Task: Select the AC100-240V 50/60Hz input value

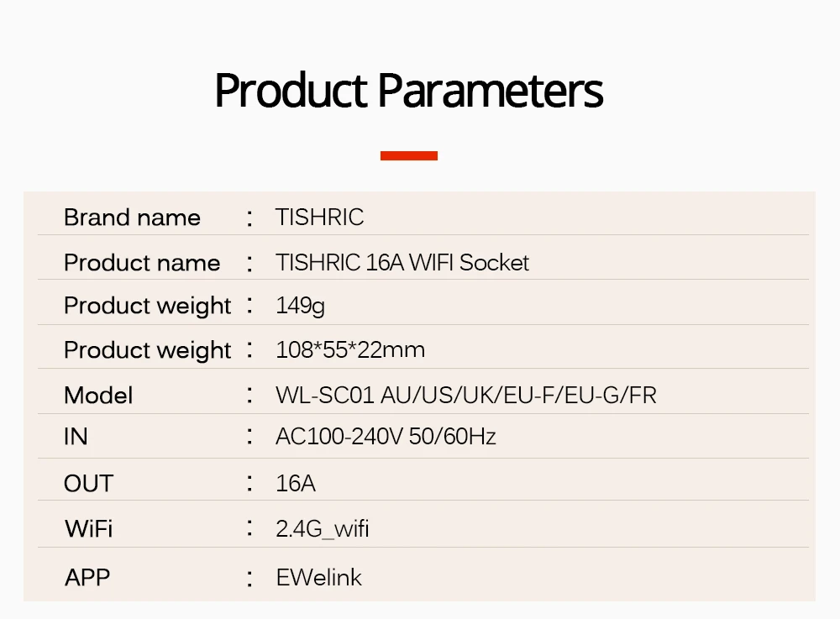Action: [x=386, y=437]
